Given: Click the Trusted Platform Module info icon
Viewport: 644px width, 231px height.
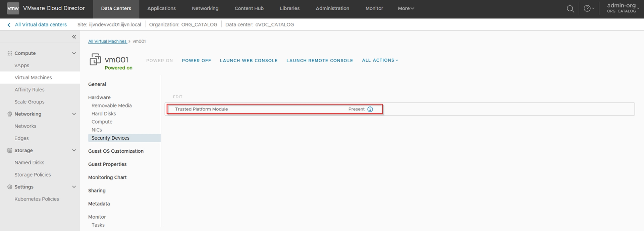Looking at the screenshot, I should tap(370, 109).
